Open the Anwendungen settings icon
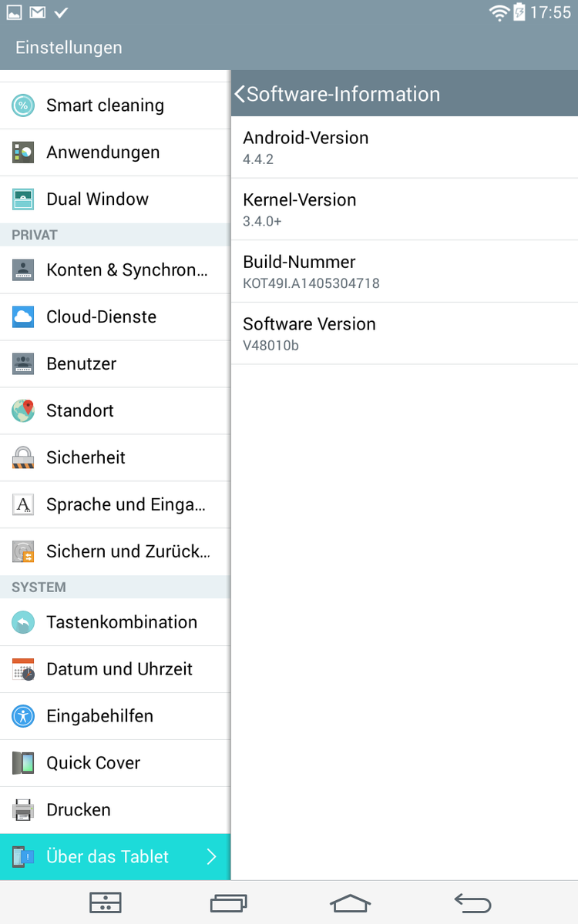 pos(23,152)
